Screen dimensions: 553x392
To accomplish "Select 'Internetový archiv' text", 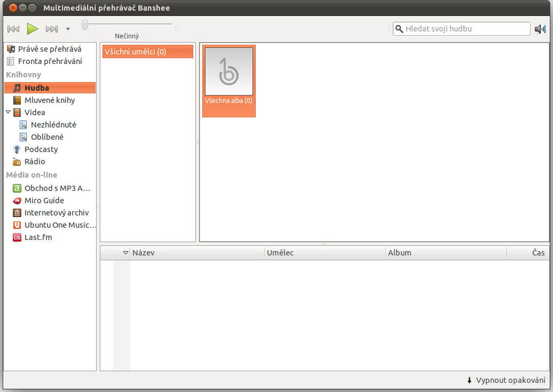I will point(57,213).
